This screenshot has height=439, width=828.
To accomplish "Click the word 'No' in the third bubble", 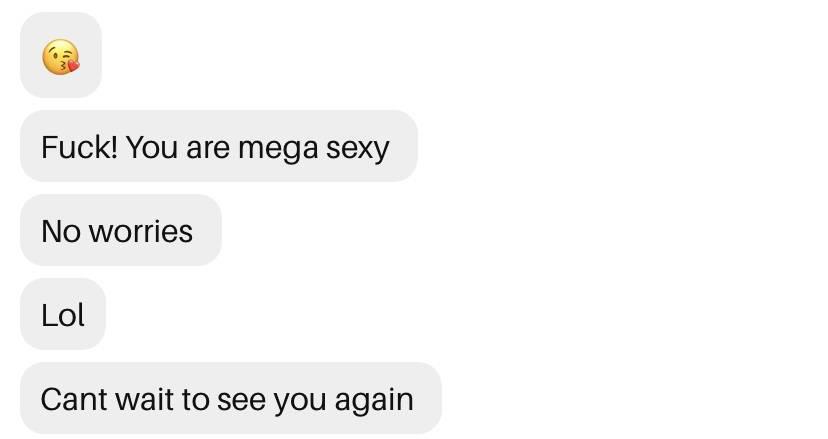I will pos(61,231).
